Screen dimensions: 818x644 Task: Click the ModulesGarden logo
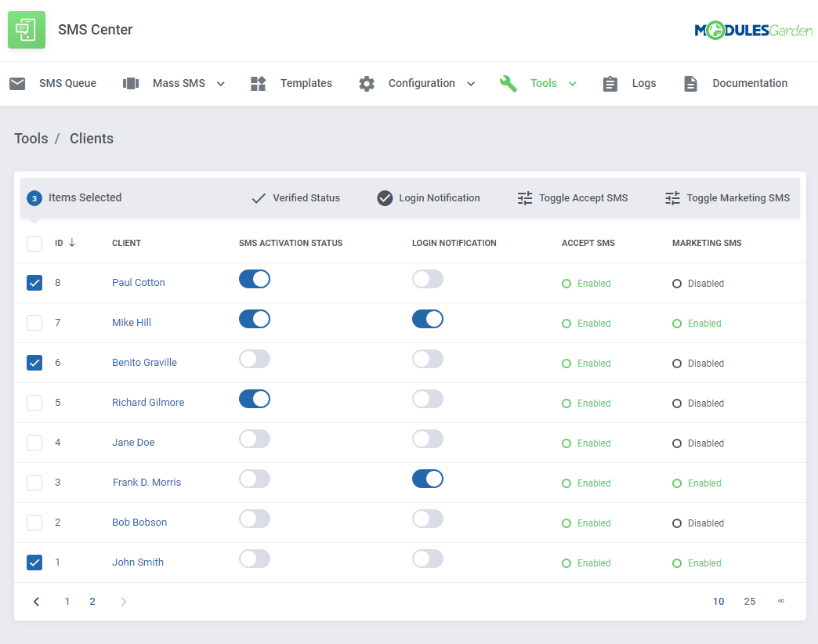point(753,31)
